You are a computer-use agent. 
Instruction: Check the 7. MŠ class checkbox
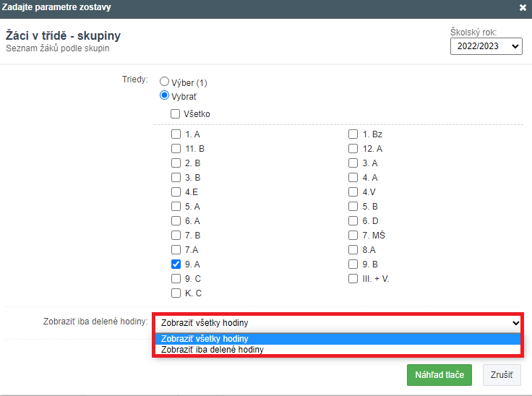pos(353,236)
